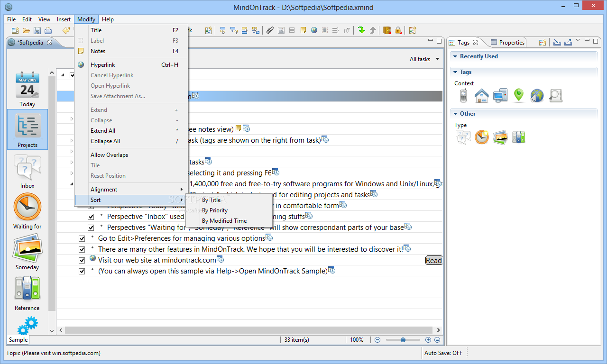
Task: Click the globe Hyperlink toolbar icon
Action: pos(314,30)
